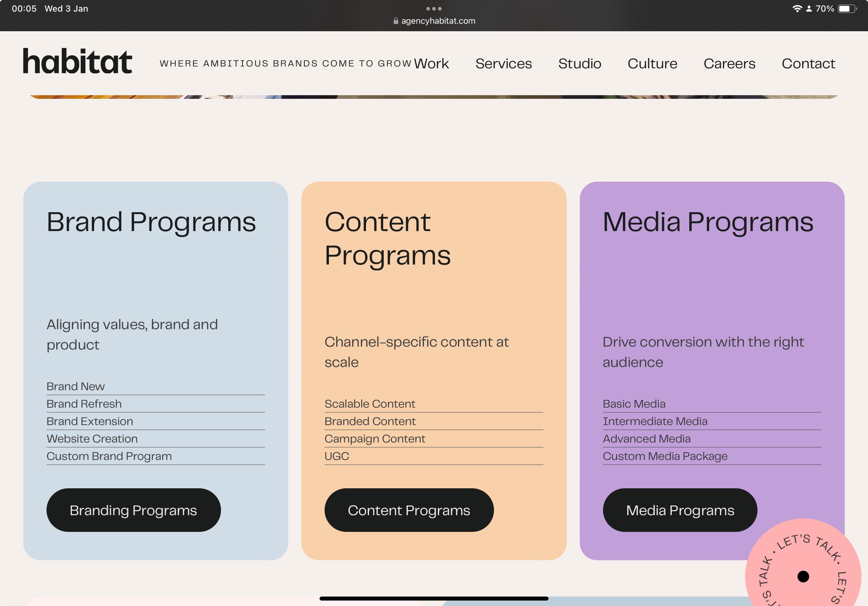Click the agencyhabitat.com address bar
This screenshot has width=868, height=606.
[438, 21]
